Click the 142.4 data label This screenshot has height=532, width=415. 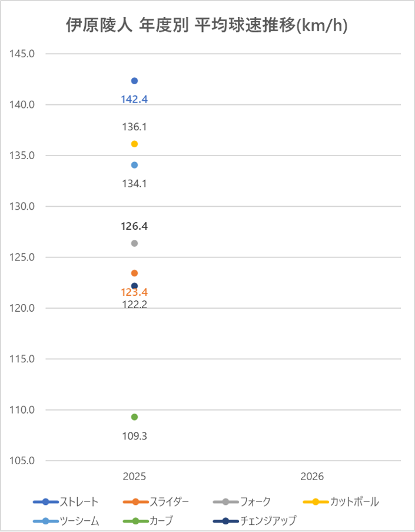[134, 100]
